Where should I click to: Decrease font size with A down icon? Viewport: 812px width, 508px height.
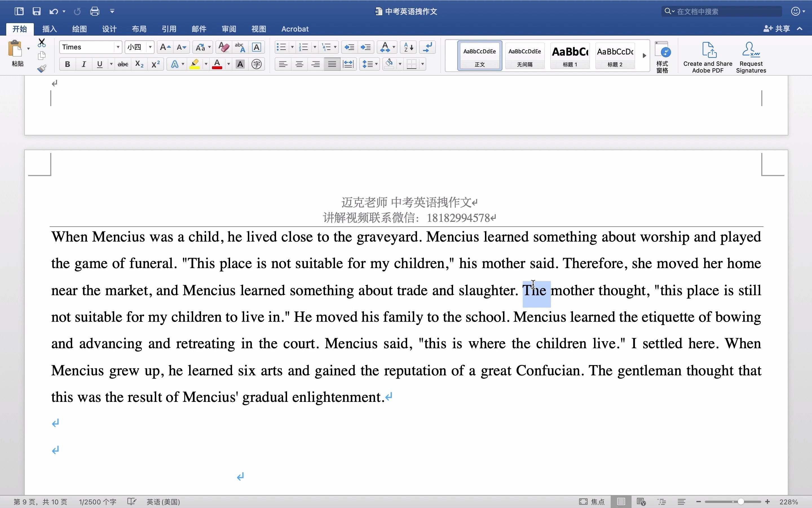[x=182, y=47]
